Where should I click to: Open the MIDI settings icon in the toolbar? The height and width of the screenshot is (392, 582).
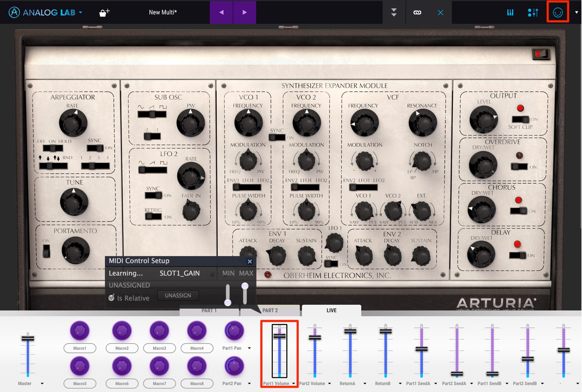click(x=557, y=13)
